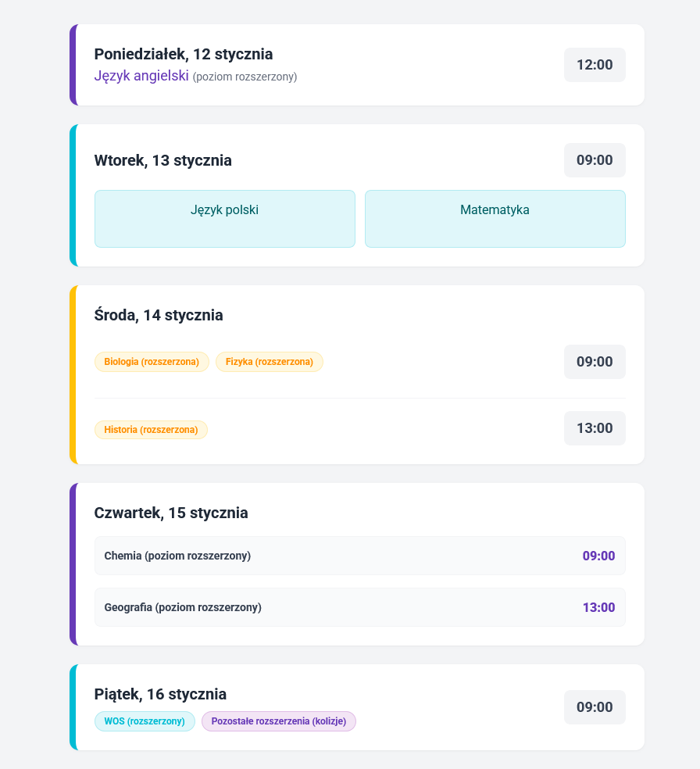The height and width of the screenshot is (769, 700).
Task: Select the Język polski tile
Action: (225, 218)
